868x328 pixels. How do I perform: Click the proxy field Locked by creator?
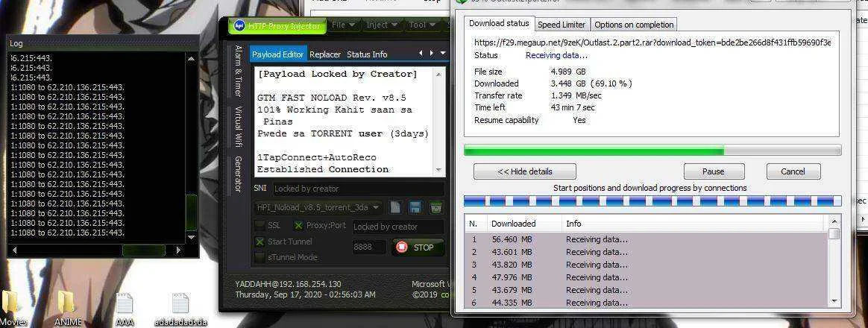[398, 226]
